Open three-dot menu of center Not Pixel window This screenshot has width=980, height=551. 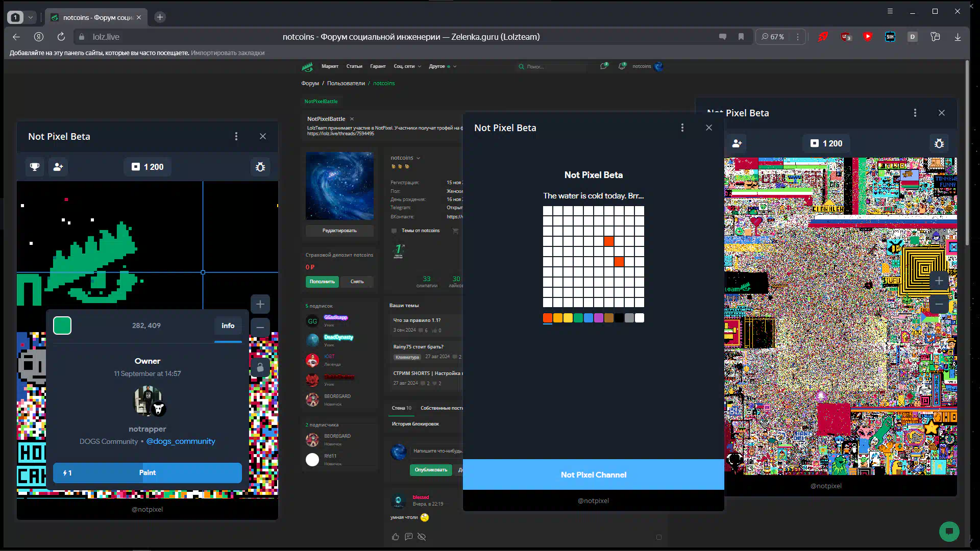click(x=682, y=128)
